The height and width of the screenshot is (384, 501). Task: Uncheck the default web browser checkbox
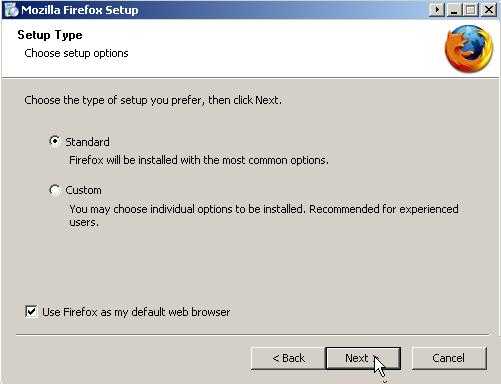pos(31,312)
